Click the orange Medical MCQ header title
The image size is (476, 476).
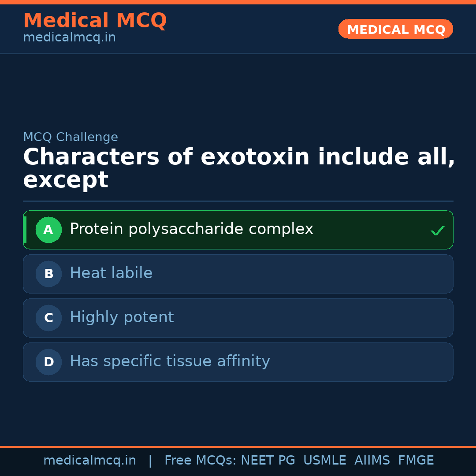coord(95,21)
